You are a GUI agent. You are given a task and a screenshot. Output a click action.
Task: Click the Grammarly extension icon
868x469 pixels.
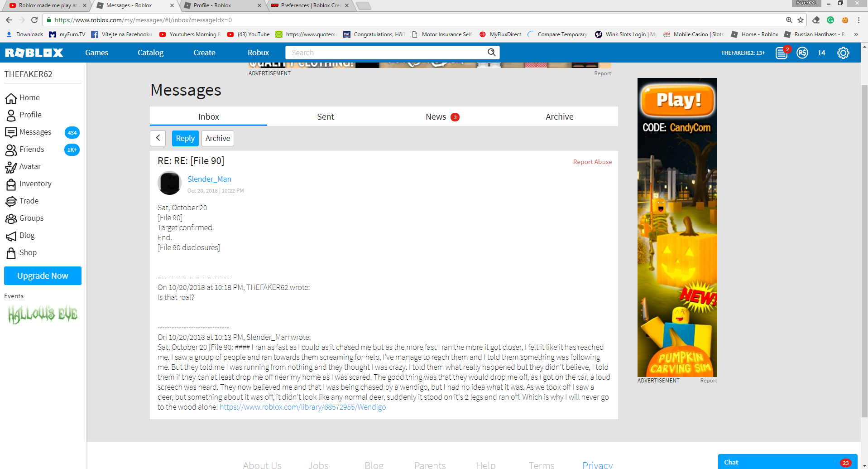pyautogui.click(x=830, y=20)
